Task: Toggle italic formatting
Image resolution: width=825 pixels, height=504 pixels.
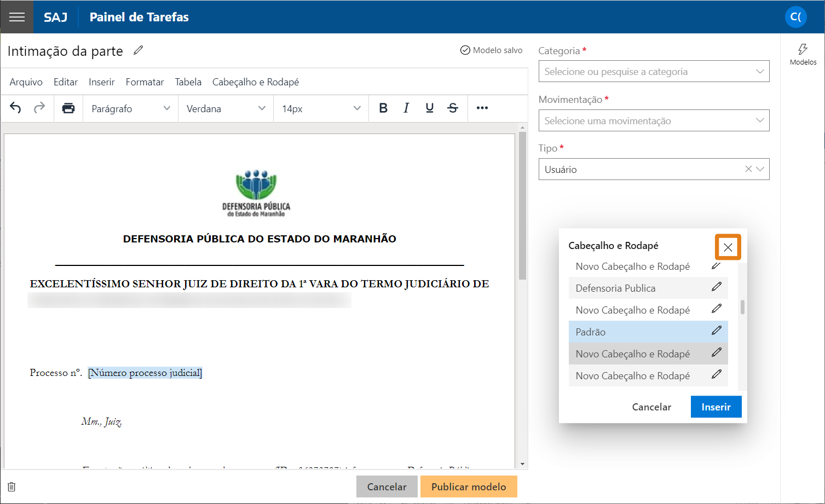Action: pyautogui.click(x=406, y=108)
